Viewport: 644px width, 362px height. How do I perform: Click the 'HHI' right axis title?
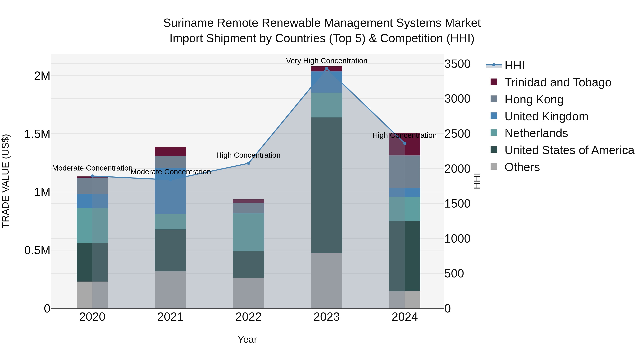[x=477, y=181]
